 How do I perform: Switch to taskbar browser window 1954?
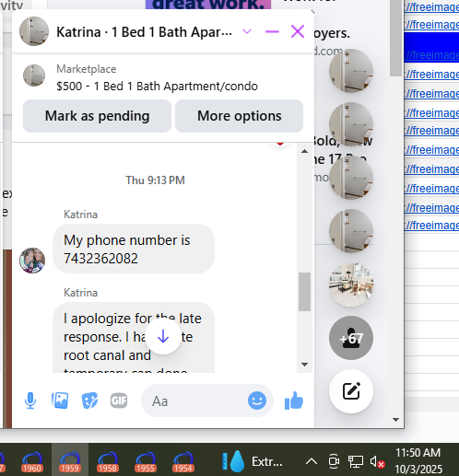point(183,461)
